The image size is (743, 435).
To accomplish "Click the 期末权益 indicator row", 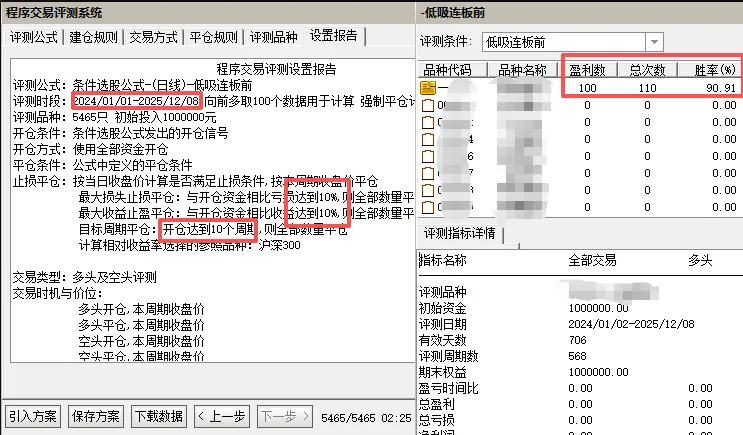I will tap(580, 372).
